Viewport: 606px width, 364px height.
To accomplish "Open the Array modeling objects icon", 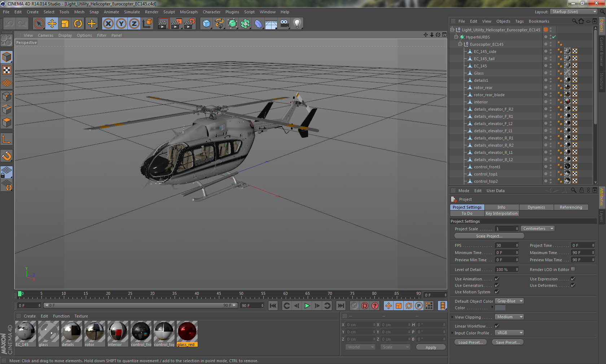I will pyautogui.click(x=245, y=24).
